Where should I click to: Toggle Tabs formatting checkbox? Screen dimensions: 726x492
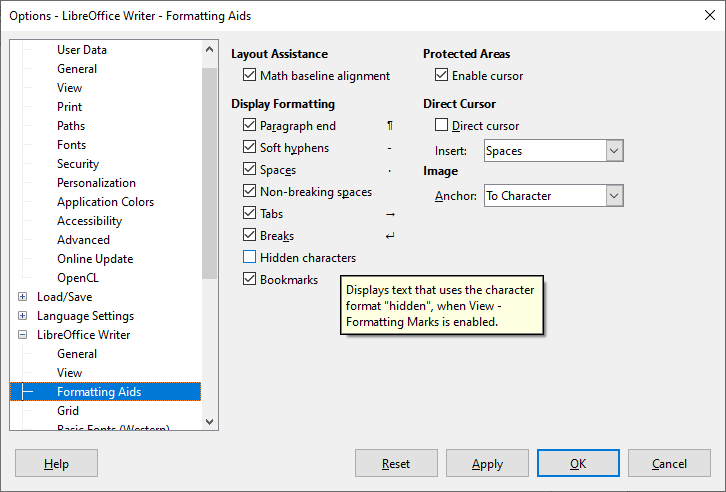click(x=249, y=213)
